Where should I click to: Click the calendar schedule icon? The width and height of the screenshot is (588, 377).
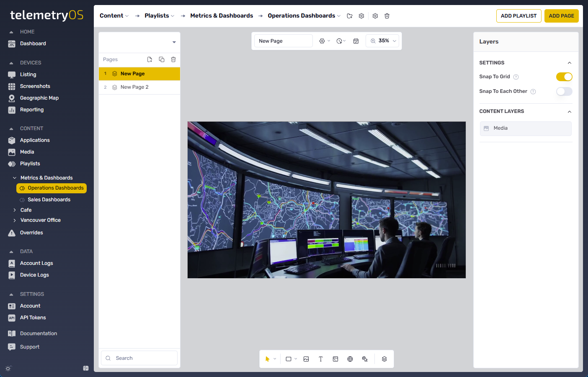[356, 41]
